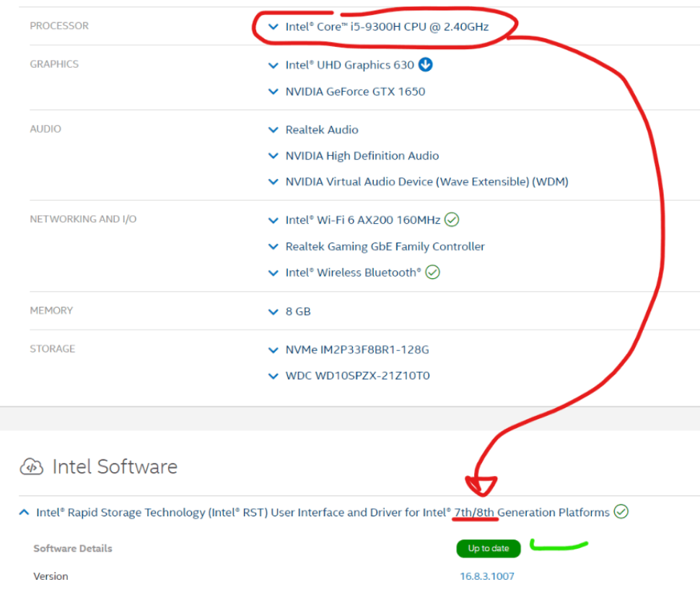Click the Intel Software heading
Image resolution: width=700 pixels, height=590 pixels.
click(115, 467)
